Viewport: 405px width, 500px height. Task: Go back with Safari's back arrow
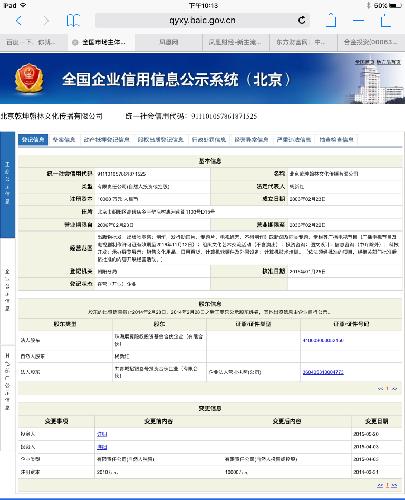19,21
